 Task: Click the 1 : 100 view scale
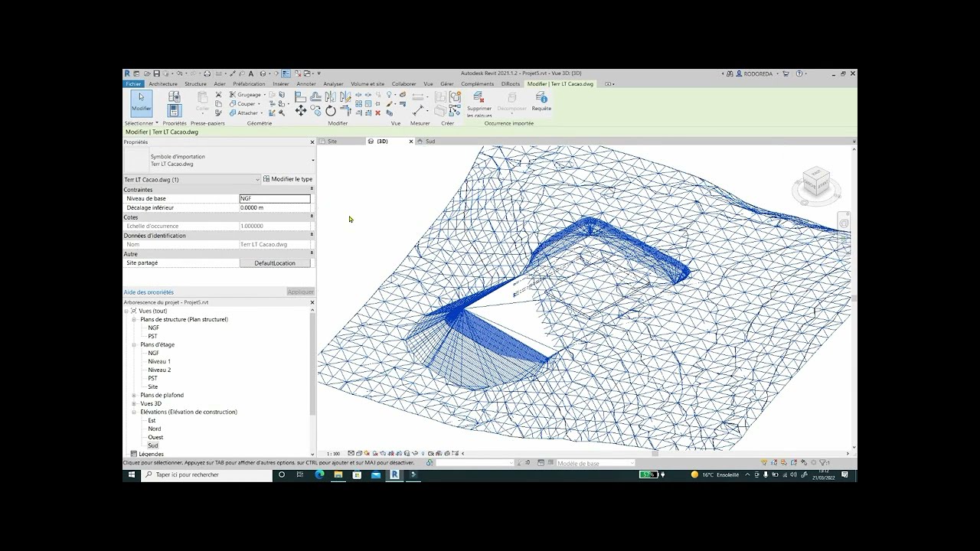point(333,454)
